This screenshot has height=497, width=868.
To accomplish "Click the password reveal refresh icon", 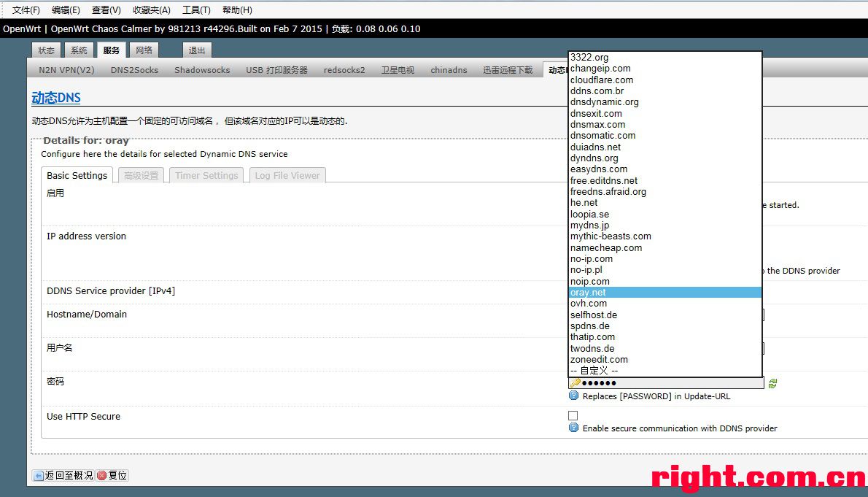I will click(772, 383).
